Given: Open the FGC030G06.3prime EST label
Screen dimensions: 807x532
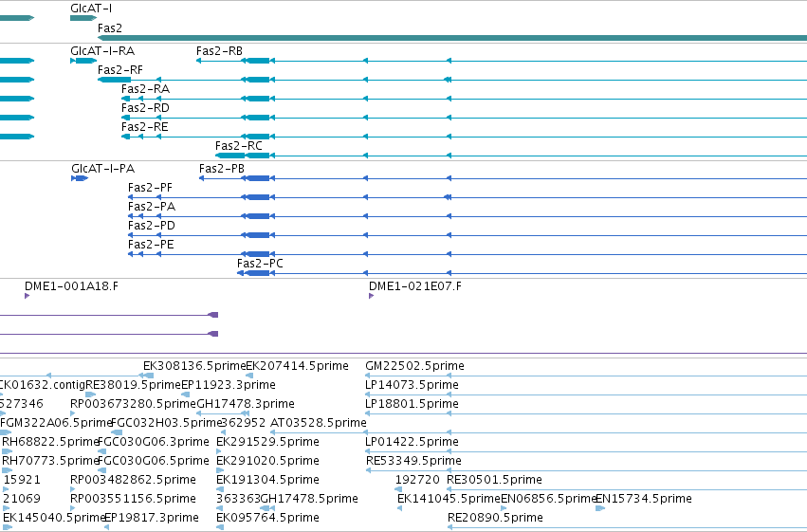Looking at the screenshot, I should pyautogui.click(x=154, y=443).
